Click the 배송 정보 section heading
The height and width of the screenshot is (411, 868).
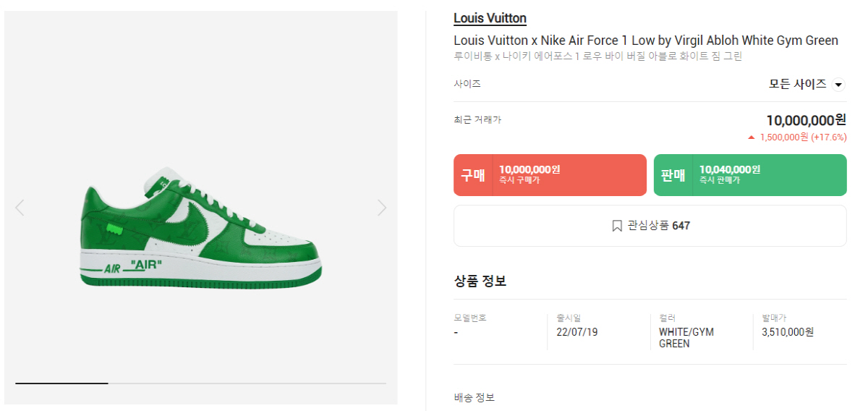pyautogui.click(x=474, y=397)
